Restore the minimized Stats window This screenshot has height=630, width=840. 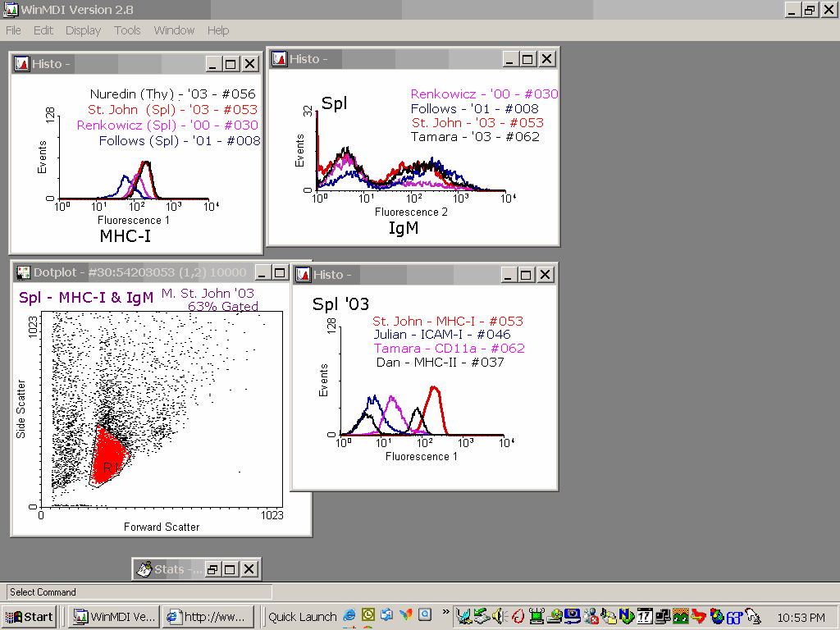212,568
